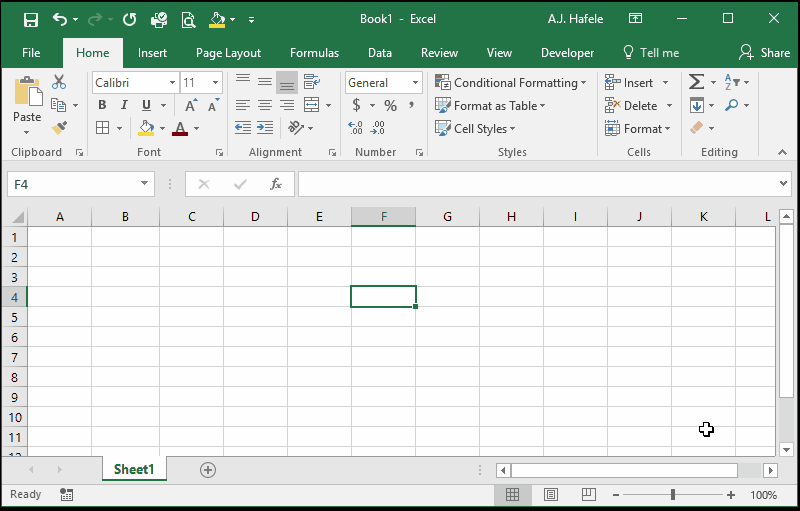Click the Copy icon in Clipboard group
The height and width of the screenshot is (511, 800).
coord(59,105)
